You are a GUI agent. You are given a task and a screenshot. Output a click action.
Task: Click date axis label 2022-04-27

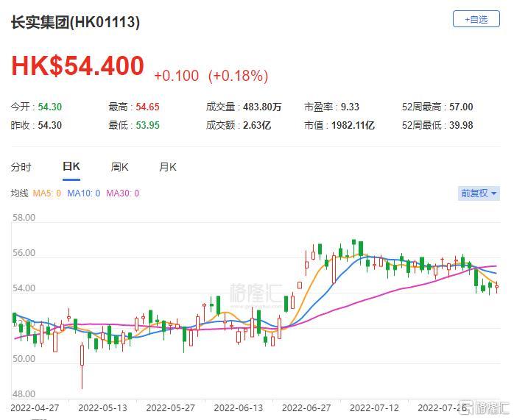pos(35,408)
